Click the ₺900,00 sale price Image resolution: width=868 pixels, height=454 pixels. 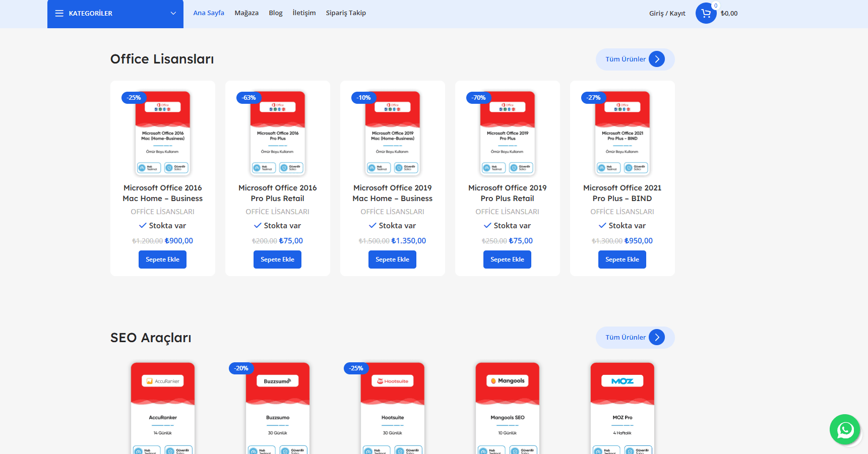pyautogui.click(x=179, y=241)
